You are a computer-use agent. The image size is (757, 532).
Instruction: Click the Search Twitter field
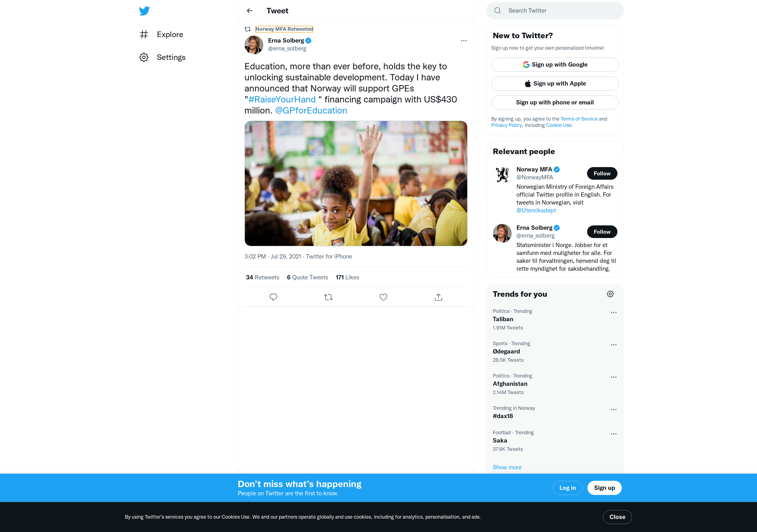point(555,11)
